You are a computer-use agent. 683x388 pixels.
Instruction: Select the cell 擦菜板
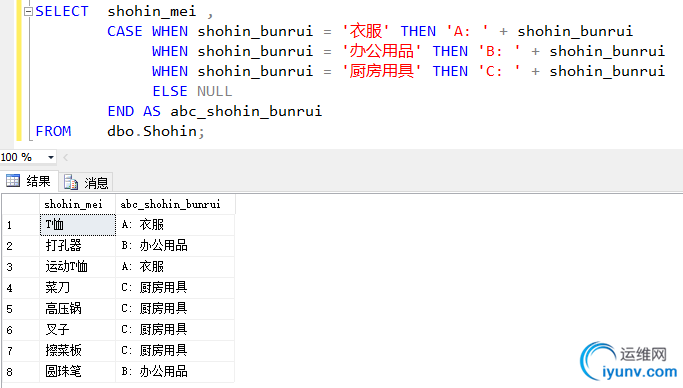click(x=78, y=351)
